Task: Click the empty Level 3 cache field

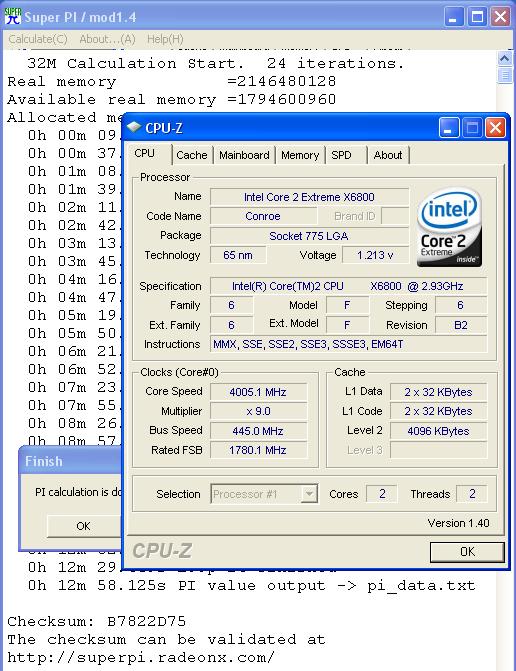Action: [x=438, y=450]
